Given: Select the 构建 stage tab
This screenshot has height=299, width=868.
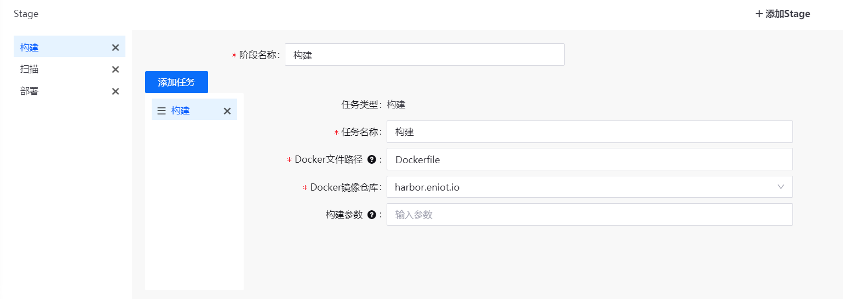Looking at the screenshot, I should [30, 48].
